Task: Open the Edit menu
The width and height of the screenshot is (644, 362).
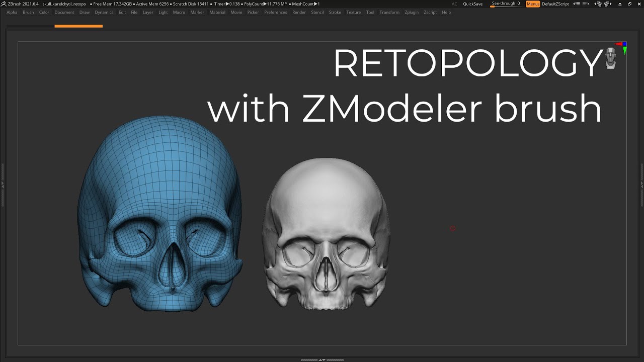Action: [x=122, y=12]
